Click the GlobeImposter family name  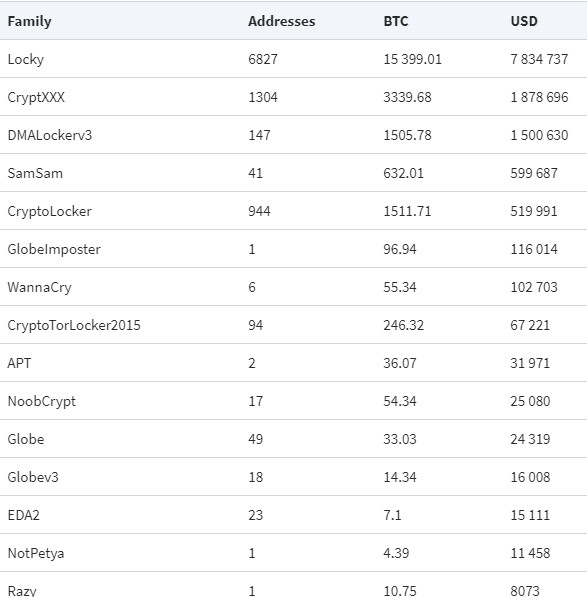pos(54,249)
